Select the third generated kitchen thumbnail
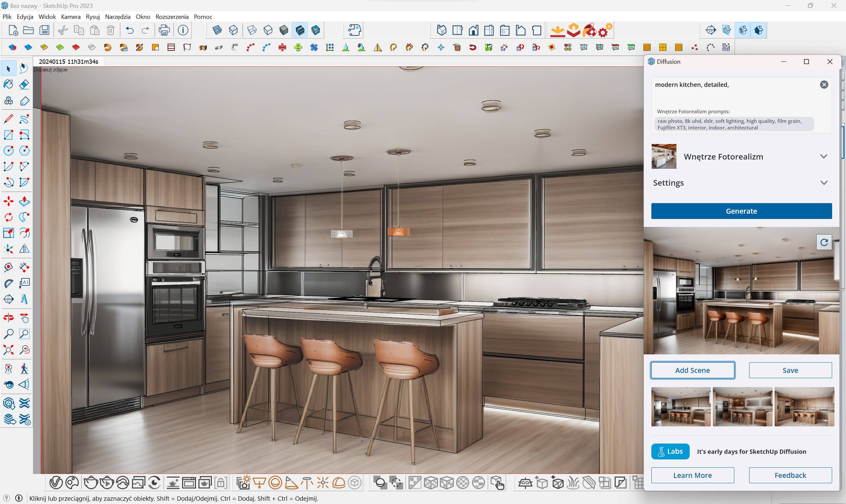This screenshot has width=846, height=504. coord(804,407)
